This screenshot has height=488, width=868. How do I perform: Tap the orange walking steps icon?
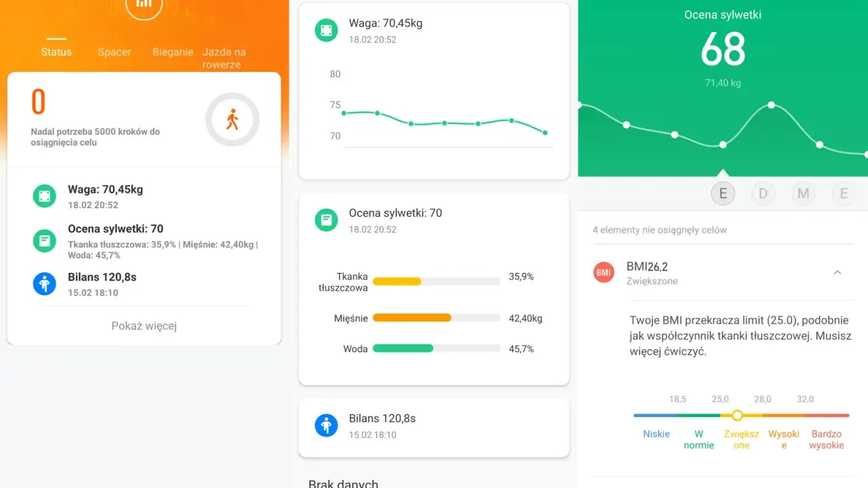coord(233,120)
